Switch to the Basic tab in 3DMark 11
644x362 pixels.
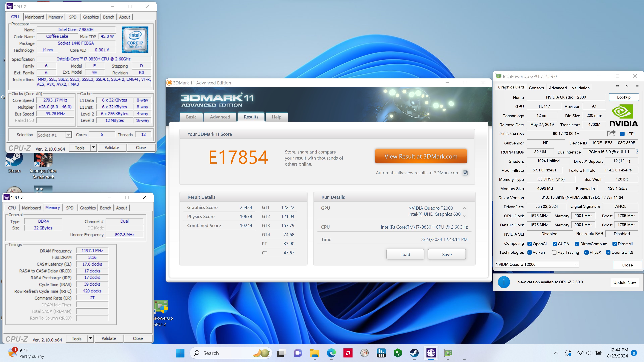191,117
